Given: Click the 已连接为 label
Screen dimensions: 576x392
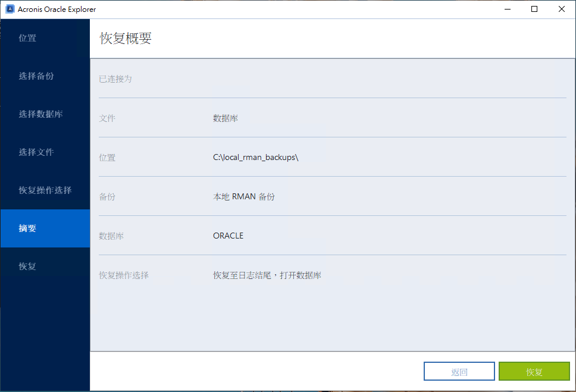Looking at the screenshot, I should click(x=115, y=79).
